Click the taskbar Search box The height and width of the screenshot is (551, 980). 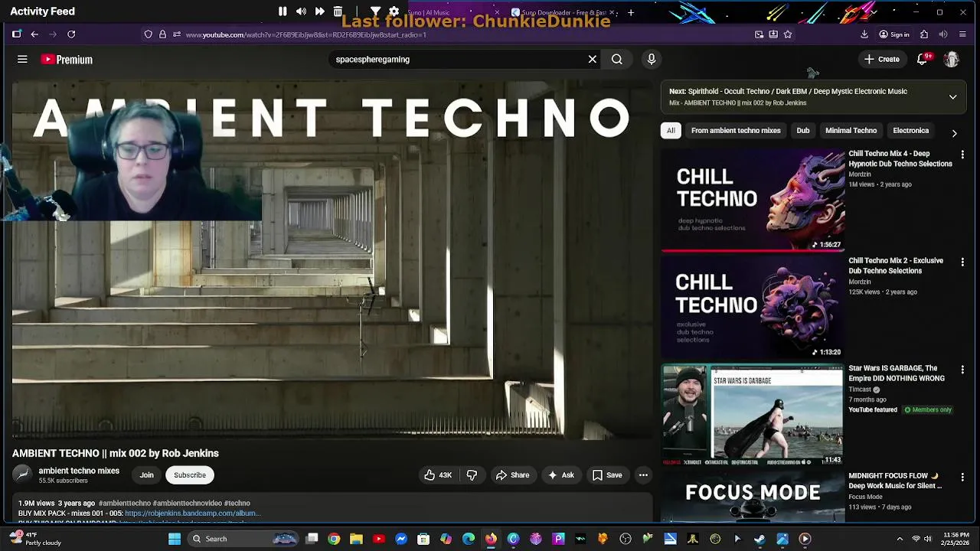pyautogui.click(x=243, y=539)
